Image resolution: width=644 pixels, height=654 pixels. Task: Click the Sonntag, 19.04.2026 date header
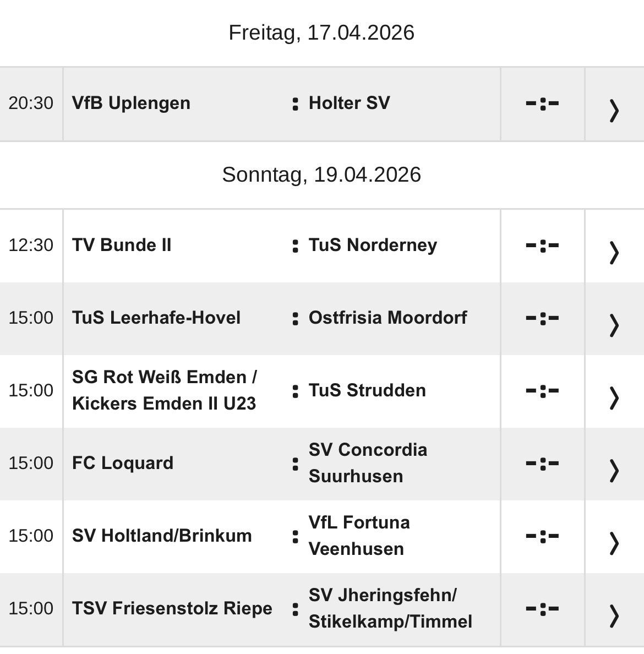click(321, 175)
